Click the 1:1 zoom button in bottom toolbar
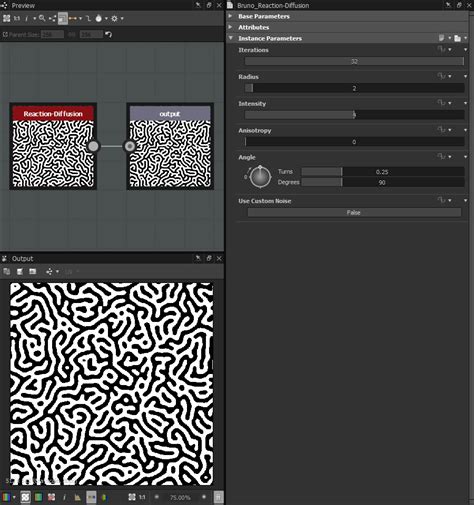Screen dimensions: 474x505 [x=142, y=497]
